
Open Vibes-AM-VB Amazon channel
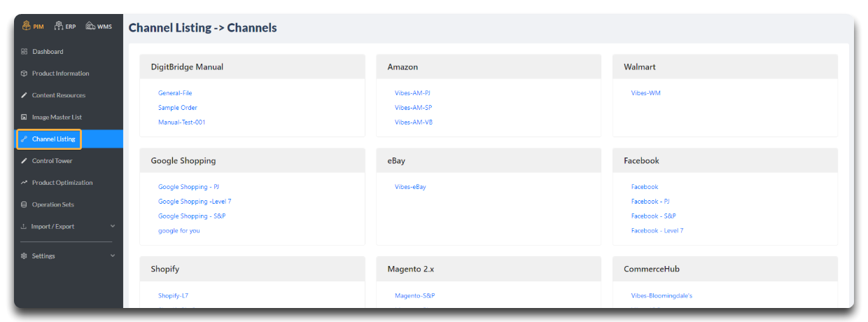pos(414,122)
